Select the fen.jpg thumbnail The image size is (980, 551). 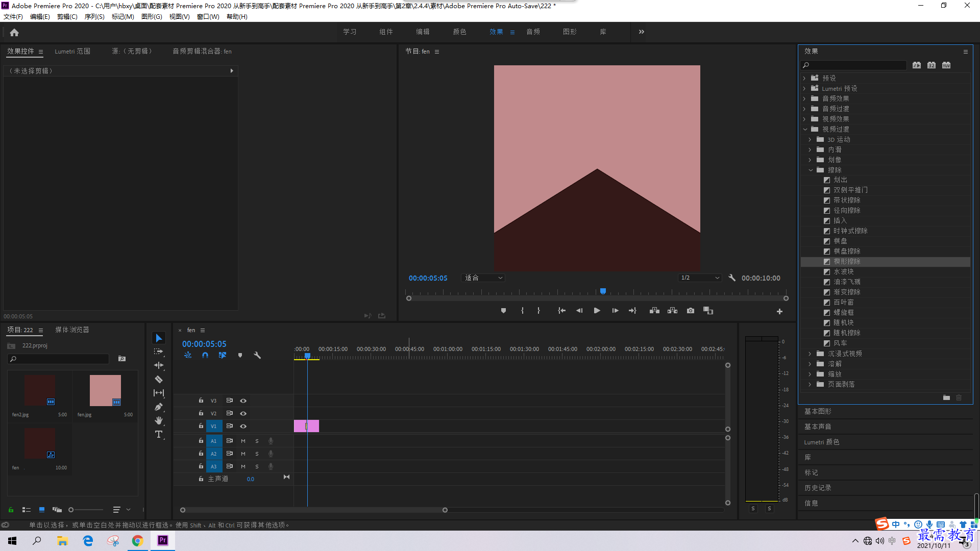point(105,391)
